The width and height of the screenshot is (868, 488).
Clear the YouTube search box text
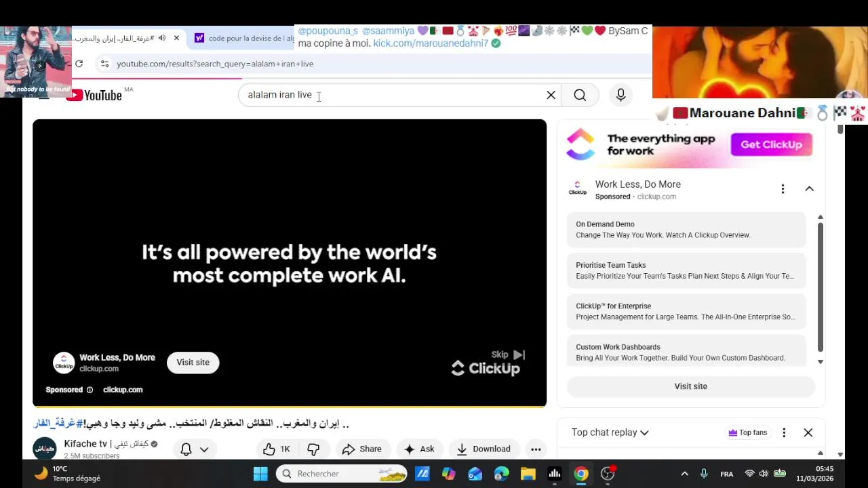[551, 95]
